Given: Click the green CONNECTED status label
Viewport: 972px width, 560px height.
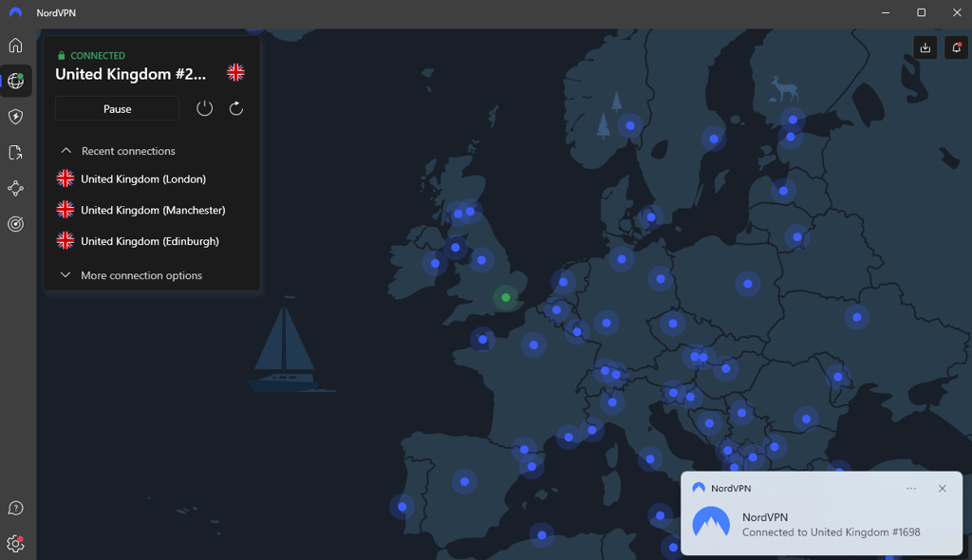Looking at the screenshot, I should (98, 55).
